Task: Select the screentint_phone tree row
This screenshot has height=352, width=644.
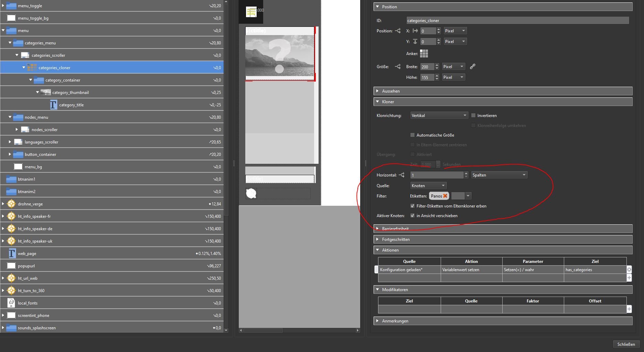Action: coord(112,315)
